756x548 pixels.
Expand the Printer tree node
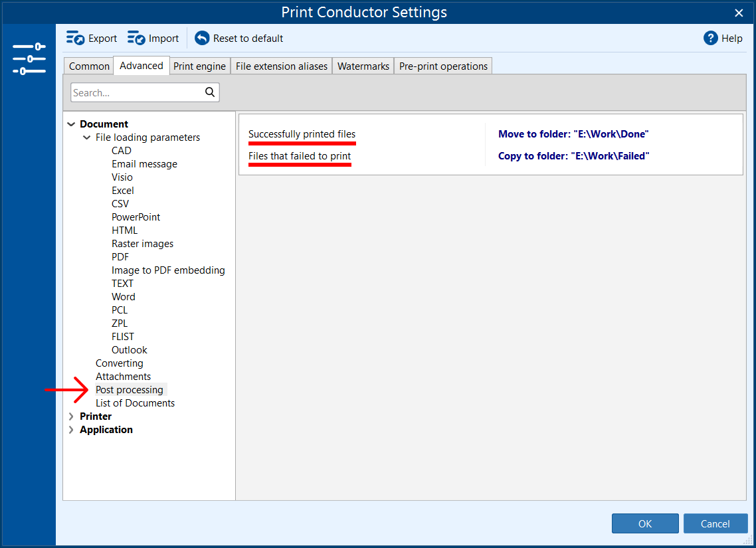71,416
